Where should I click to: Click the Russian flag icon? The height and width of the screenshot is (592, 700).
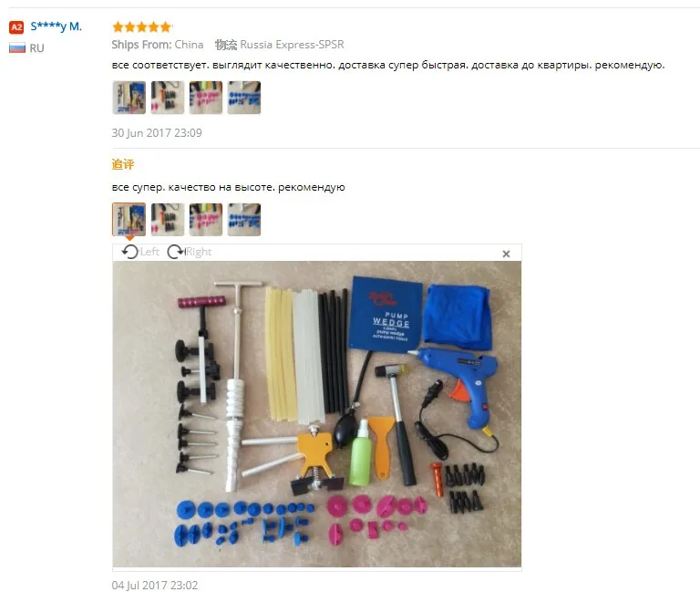(x=17, y=47)
